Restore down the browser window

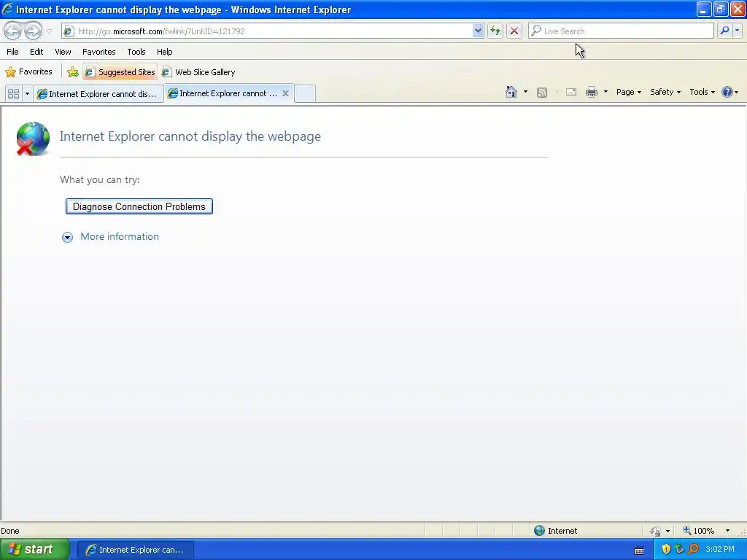(721, 9)
